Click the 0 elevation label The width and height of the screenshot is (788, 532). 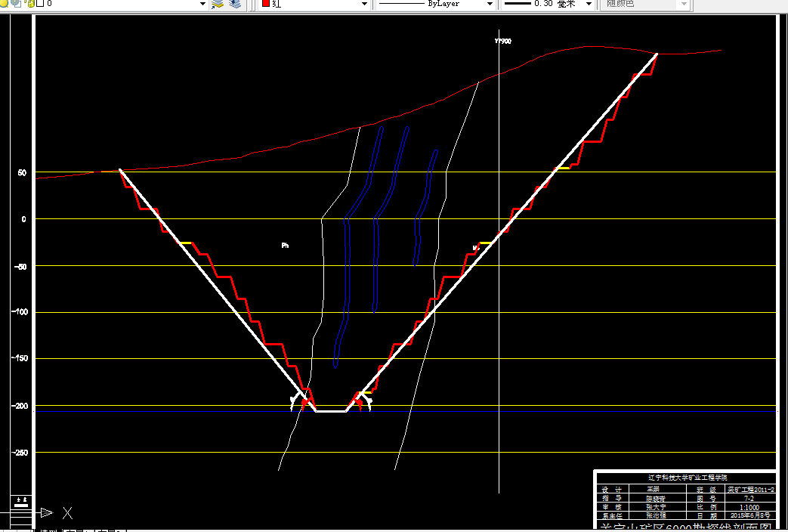coord(23,218)
